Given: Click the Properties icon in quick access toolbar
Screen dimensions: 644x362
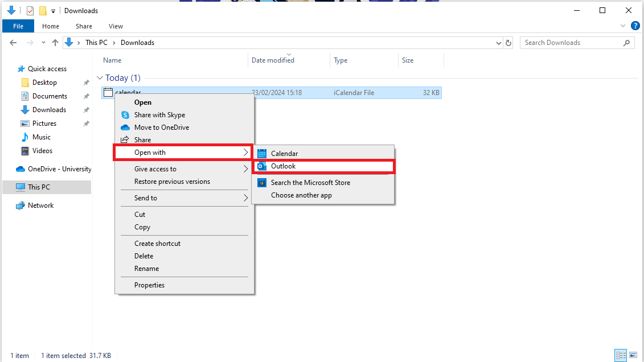Looking at the screenshot, I should (30, 10).
